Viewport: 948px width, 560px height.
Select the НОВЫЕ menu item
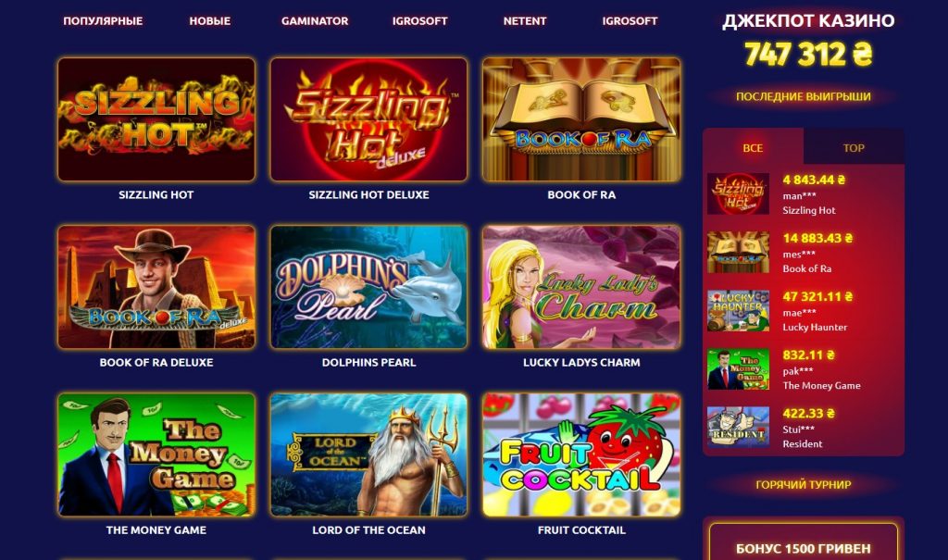click(x=210, y=20)
